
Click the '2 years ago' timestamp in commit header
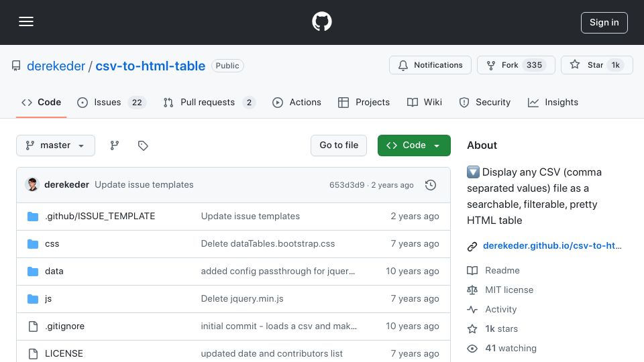392,185
